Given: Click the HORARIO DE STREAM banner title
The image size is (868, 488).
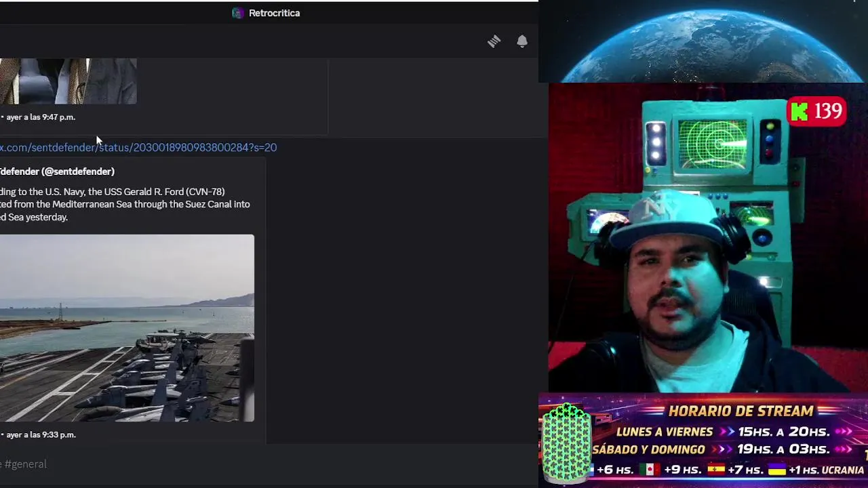Looking at the screenshot, I should tap(741, 411).
